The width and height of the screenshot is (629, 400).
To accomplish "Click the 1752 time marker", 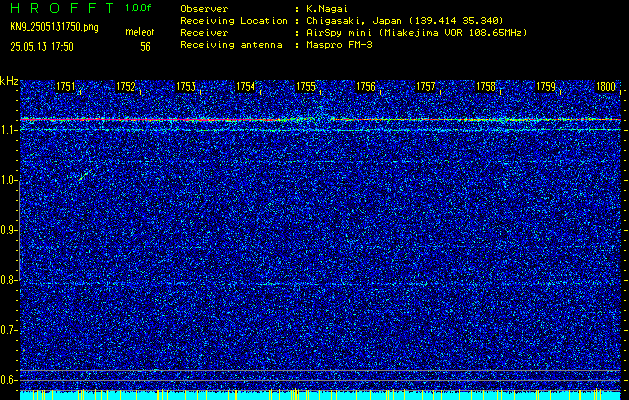I will 125,86.
